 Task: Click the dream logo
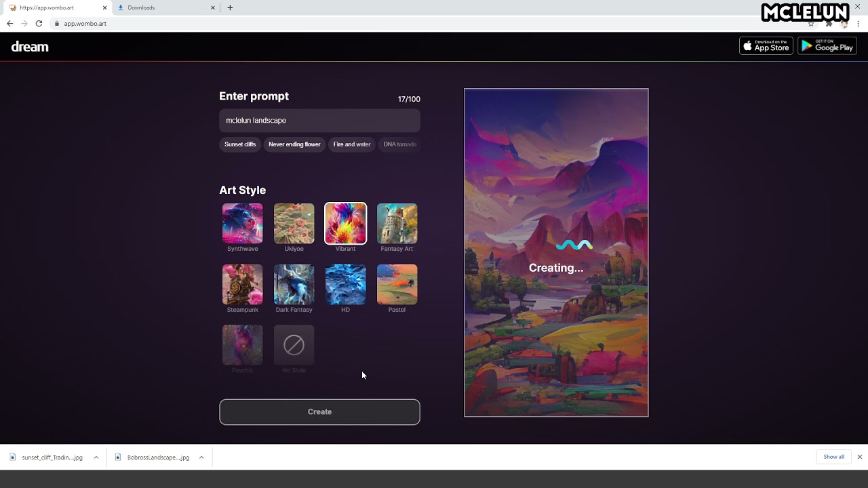30,47
